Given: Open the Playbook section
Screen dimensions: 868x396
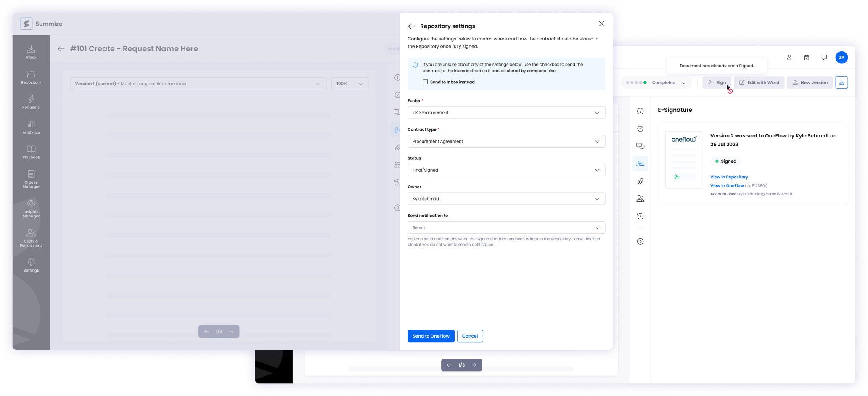Looking at the screenshot, I should click(x=31, y=152).
